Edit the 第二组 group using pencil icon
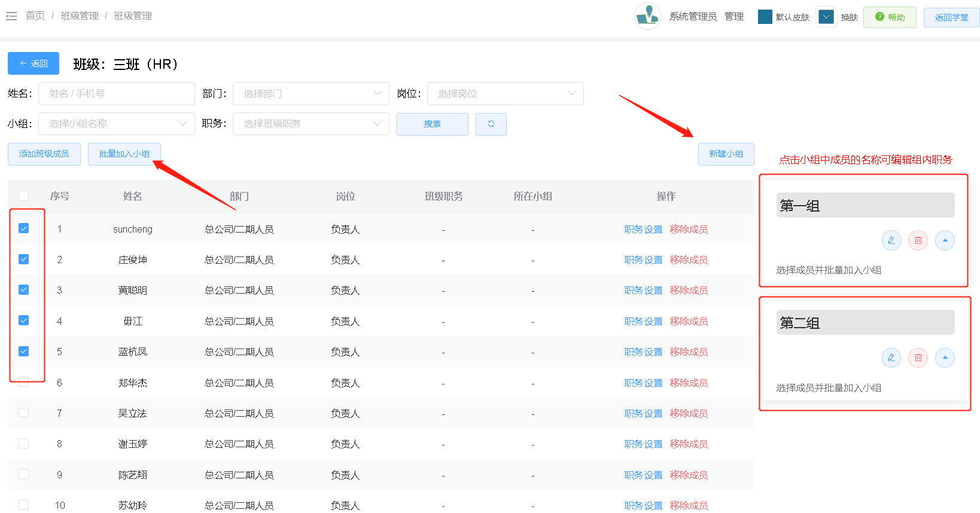The image size is (980, 513). coord(891,358)
